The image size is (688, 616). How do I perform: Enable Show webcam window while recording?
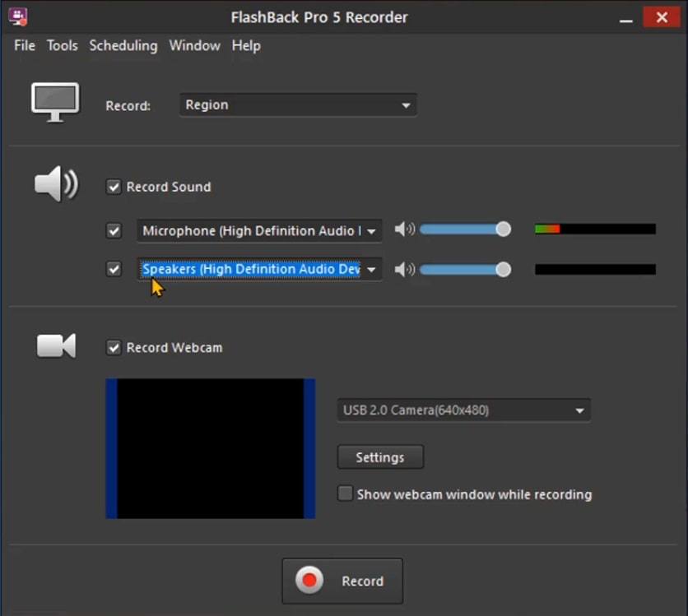point(345,493)
